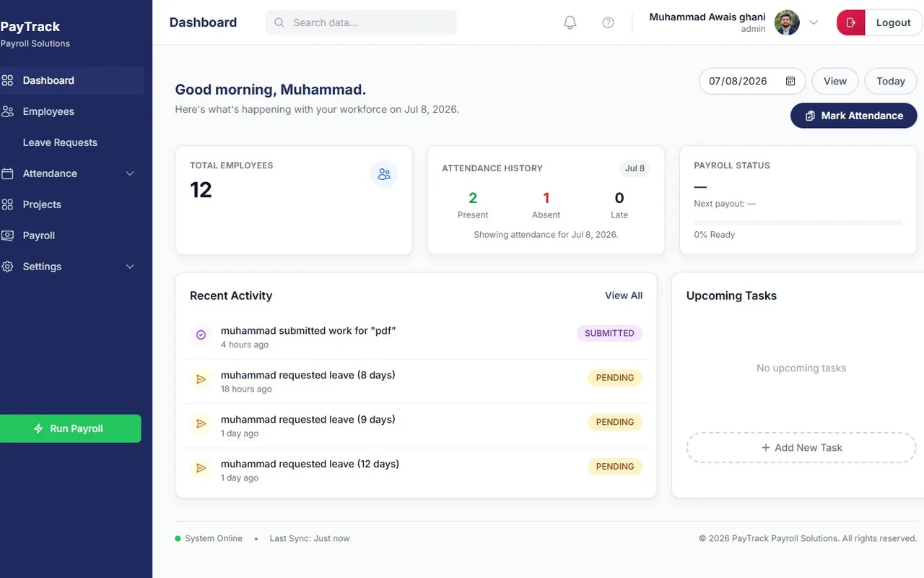Click the help question mark icon

pos(608,22)
